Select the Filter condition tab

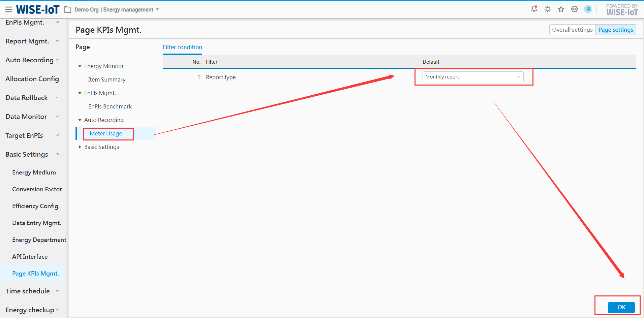click(x=182, y=47)
